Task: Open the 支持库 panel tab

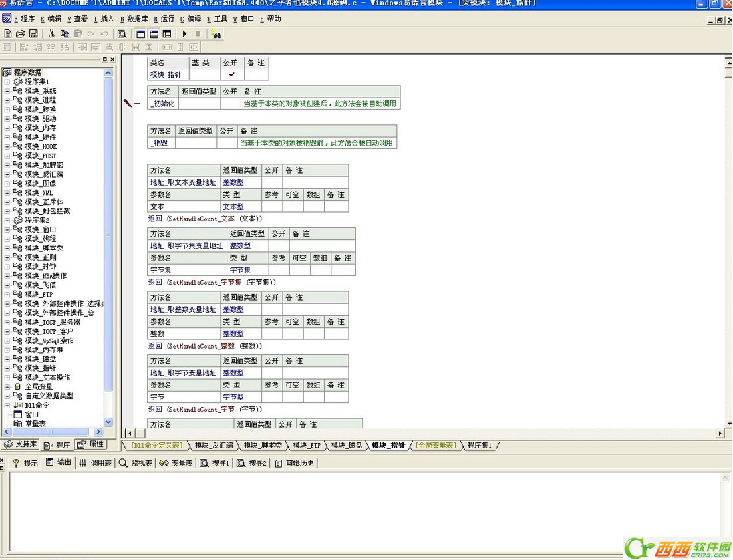Action: [x=21, y=444]
